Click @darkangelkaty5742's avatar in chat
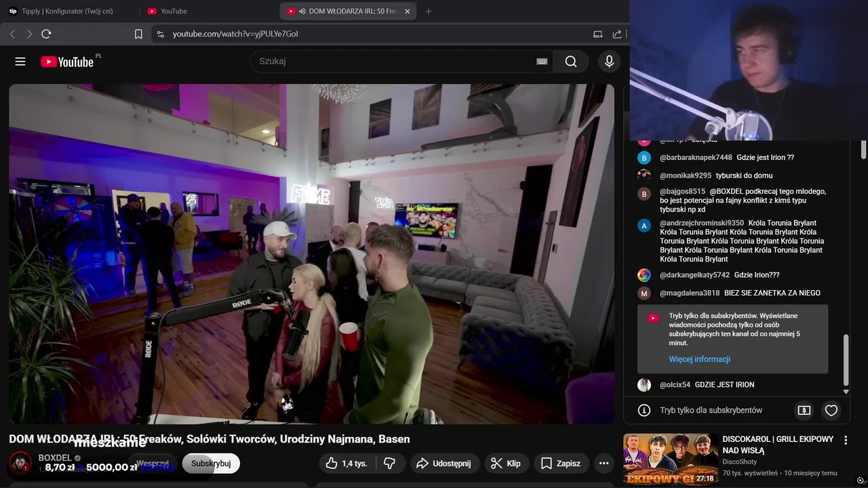Screen dimensions: 868x488 (x=644, y=275)
